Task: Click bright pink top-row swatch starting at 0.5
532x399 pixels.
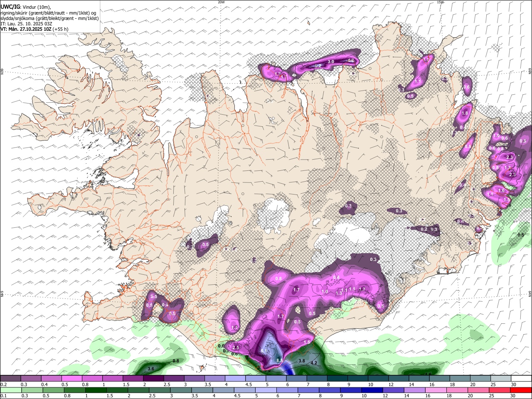Action: tap(71, 379)
